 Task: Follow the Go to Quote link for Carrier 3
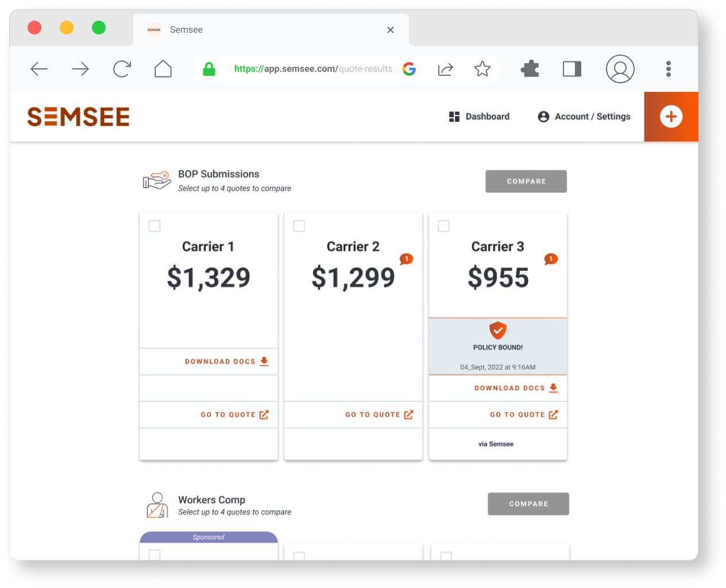pyautogui.click(x=517, y=415)
